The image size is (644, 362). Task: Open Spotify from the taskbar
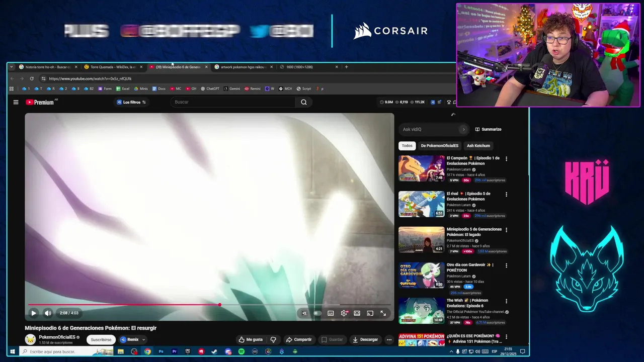click(x=242, y=351)
